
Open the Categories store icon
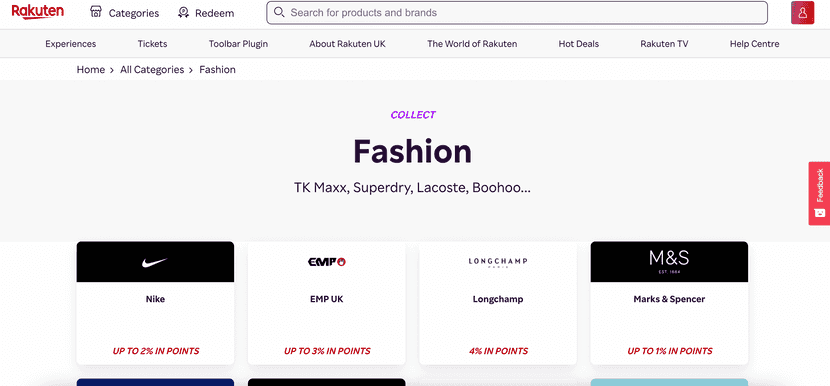pyautogui.click(x=96, y=12)
